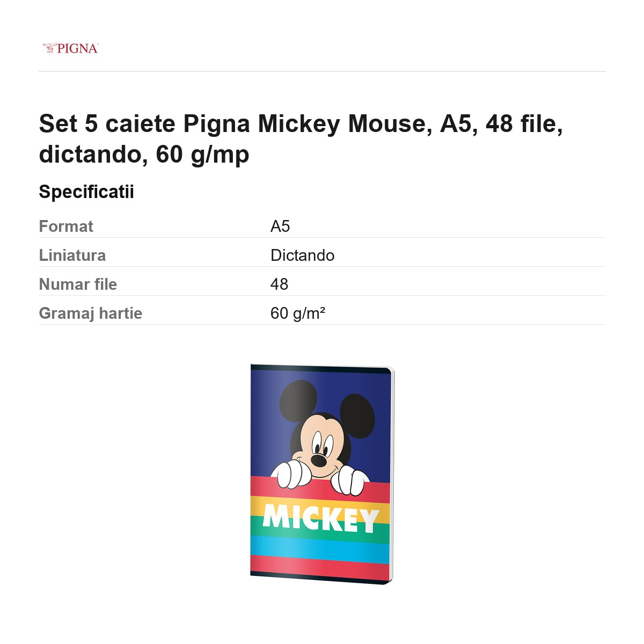This screenshot has width=644, height=644.
Task: Pick the green stripe on notebook cover
Action: (320, 530)
